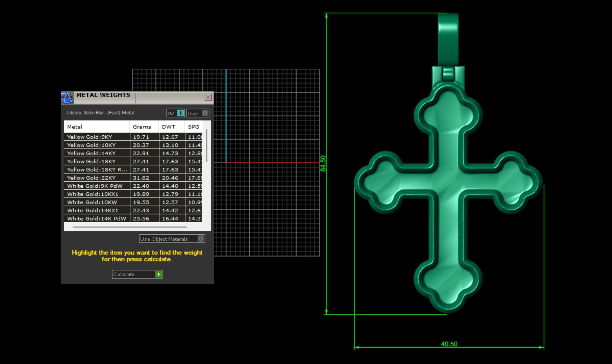Select Yellow Gold:14KY row
The height and width of the screenshot is (364, 612).
(133, 153)
